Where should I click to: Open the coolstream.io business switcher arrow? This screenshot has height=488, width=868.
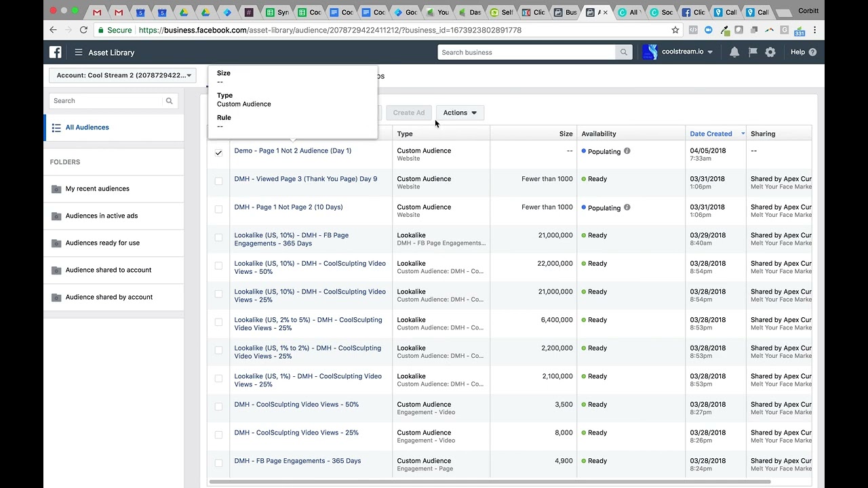point(710,52)
